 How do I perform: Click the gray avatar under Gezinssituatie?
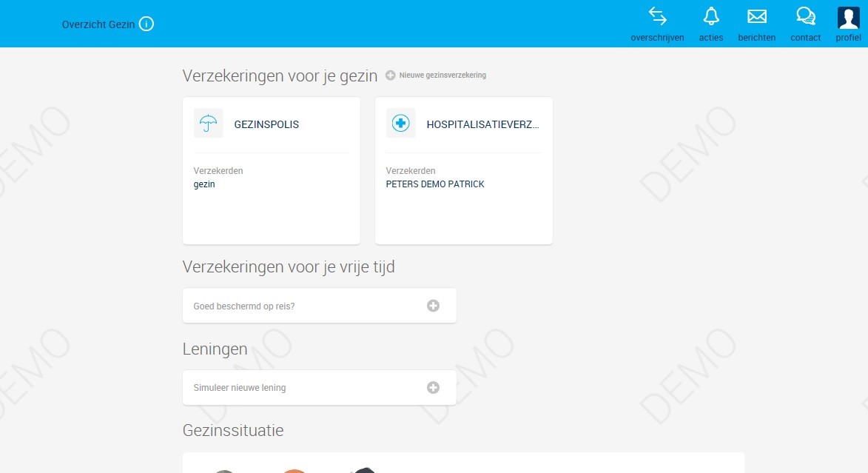click(x=224, y=469)
